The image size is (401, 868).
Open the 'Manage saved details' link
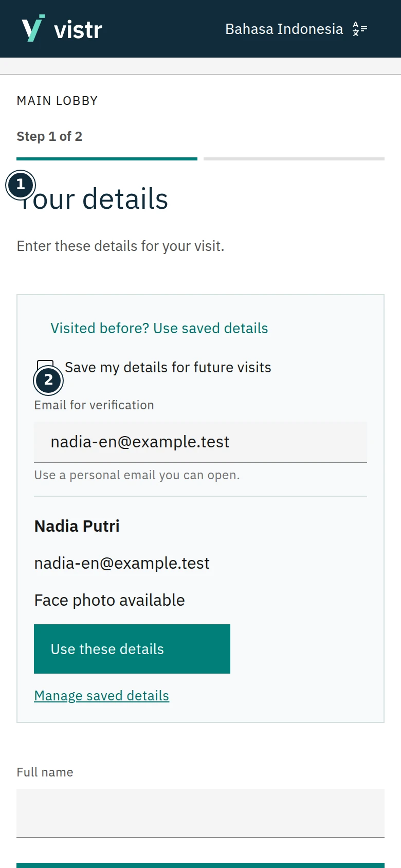(x=102, y=696)
